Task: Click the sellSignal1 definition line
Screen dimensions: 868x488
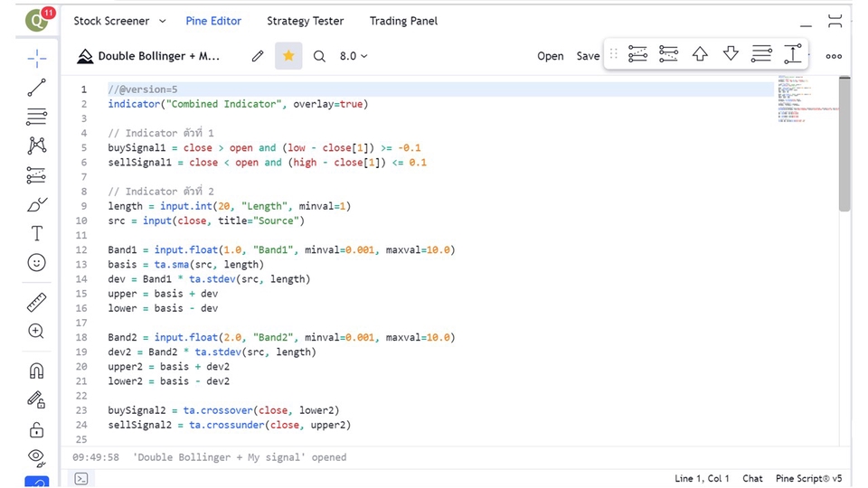Action: [x=267, y=162]
